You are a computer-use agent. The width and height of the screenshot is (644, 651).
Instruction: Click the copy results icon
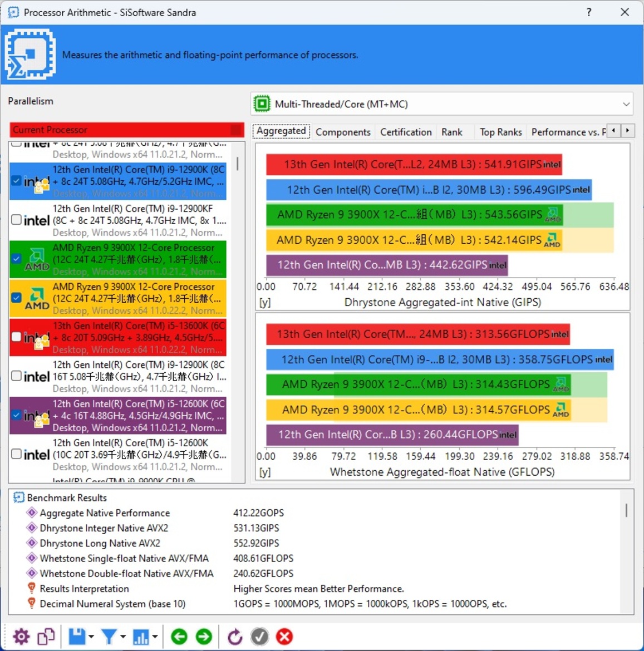(46, 637)
